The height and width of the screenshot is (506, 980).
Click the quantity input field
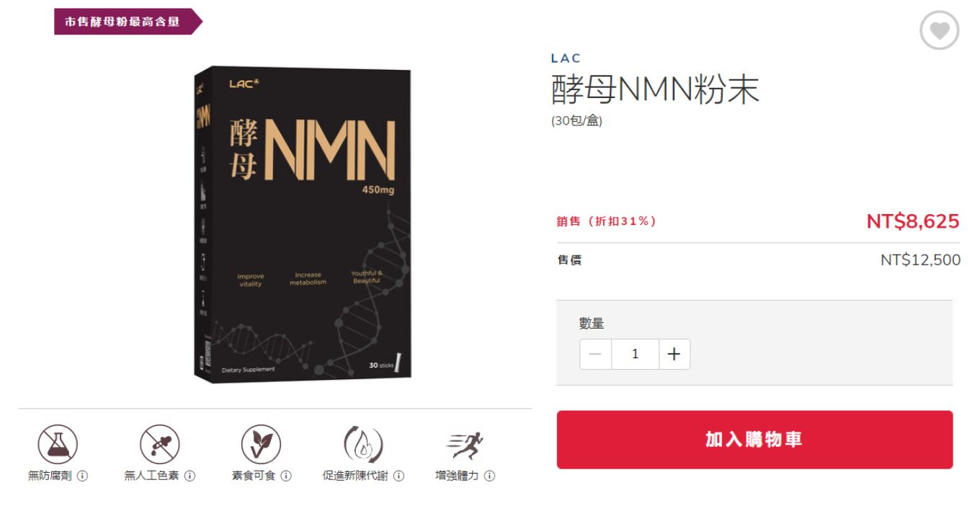coord(635,354)
